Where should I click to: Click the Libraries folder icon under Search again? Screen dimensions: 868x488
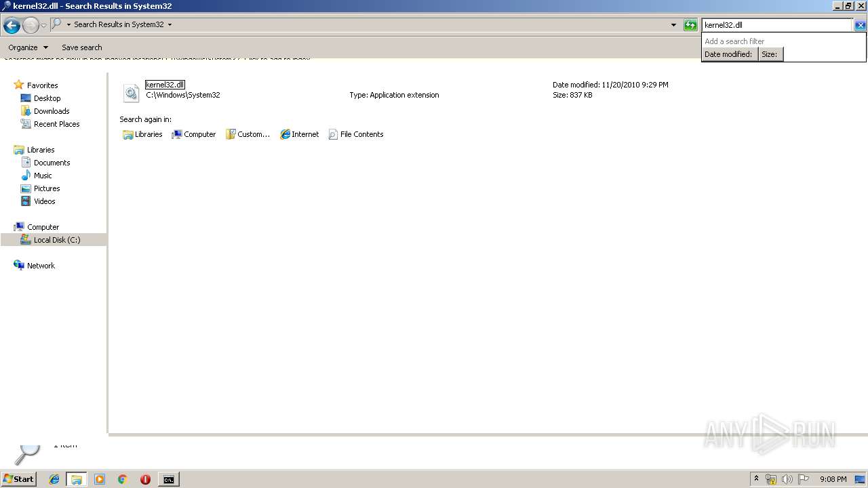click(x=127, y=134)
